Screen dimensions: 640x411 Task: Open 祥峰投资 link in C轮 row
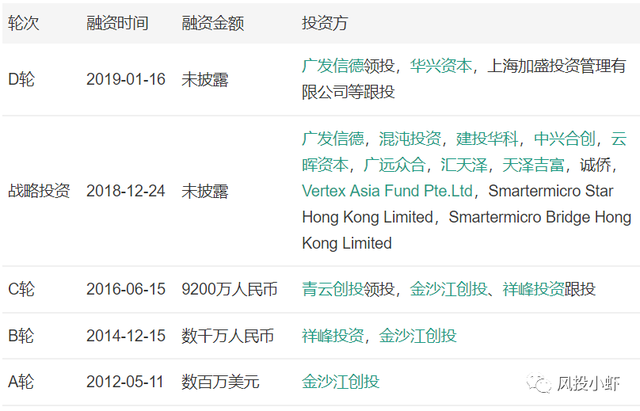pyautogui.click(x=533, y=289)
